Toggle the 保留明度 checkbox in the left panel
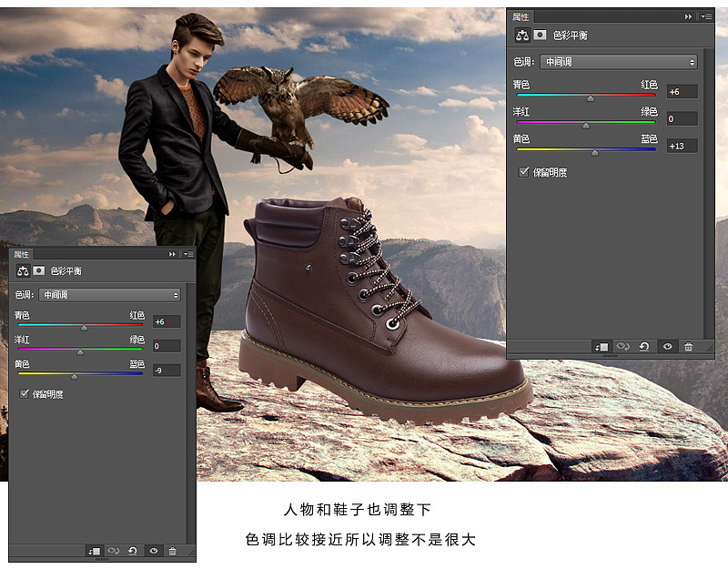 (x=25, y=394)
